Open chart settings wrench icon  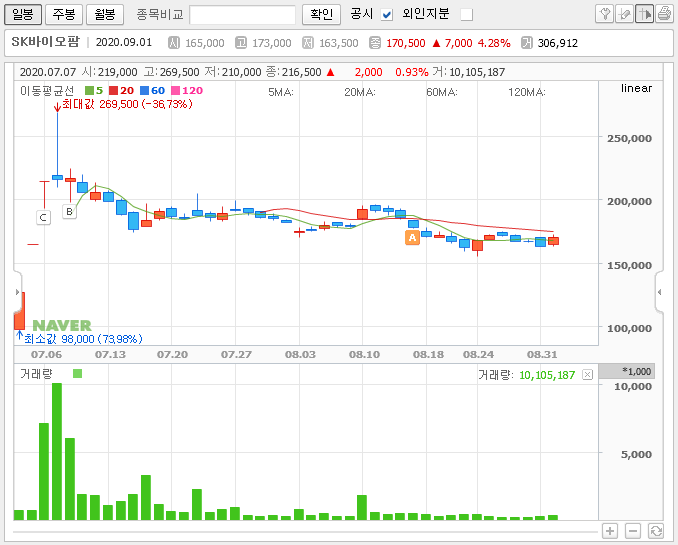604,14
